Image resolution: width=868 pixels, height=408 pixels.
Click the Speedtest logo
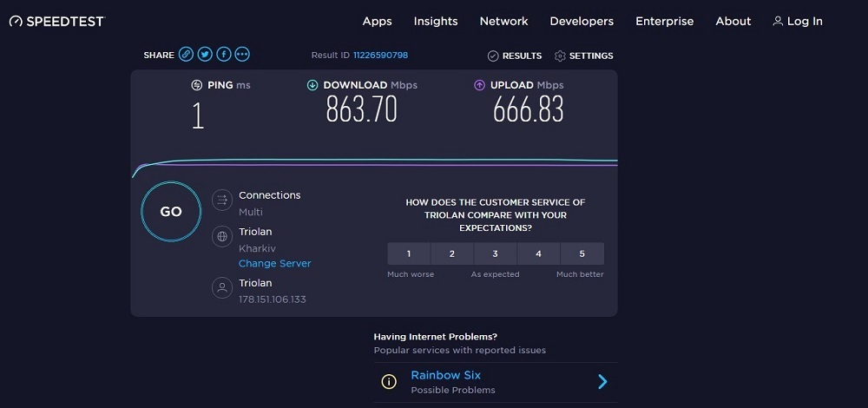[x=57, y=22]
